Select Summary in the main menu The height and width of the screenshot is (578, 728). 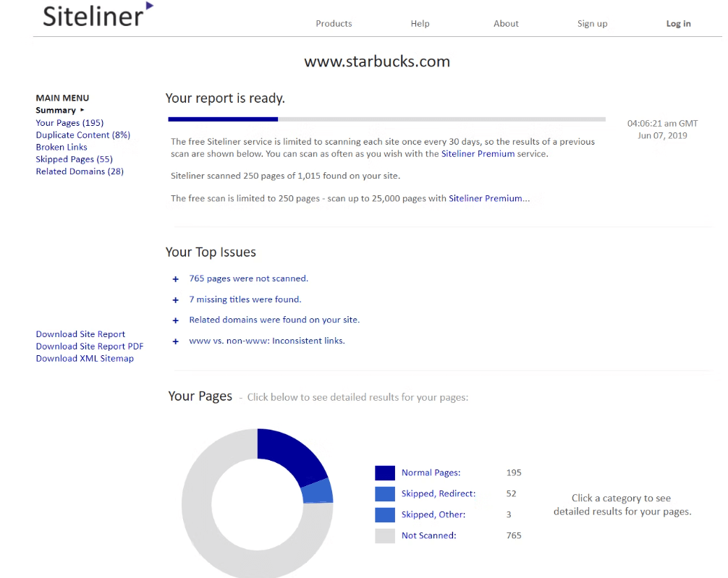coord(56,110)
